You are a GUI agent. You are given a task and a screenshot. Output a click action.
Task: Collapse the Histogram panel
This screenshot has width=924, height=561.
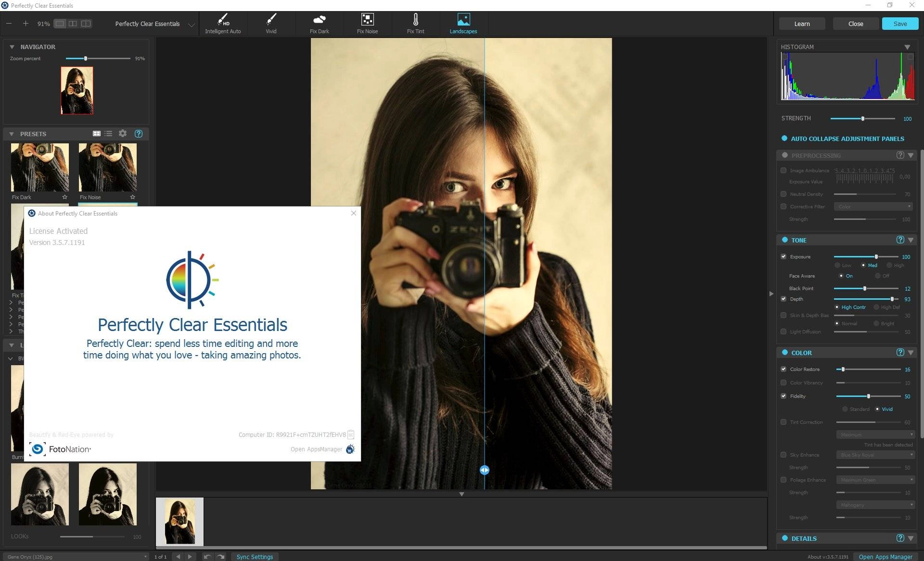(907, 47)
